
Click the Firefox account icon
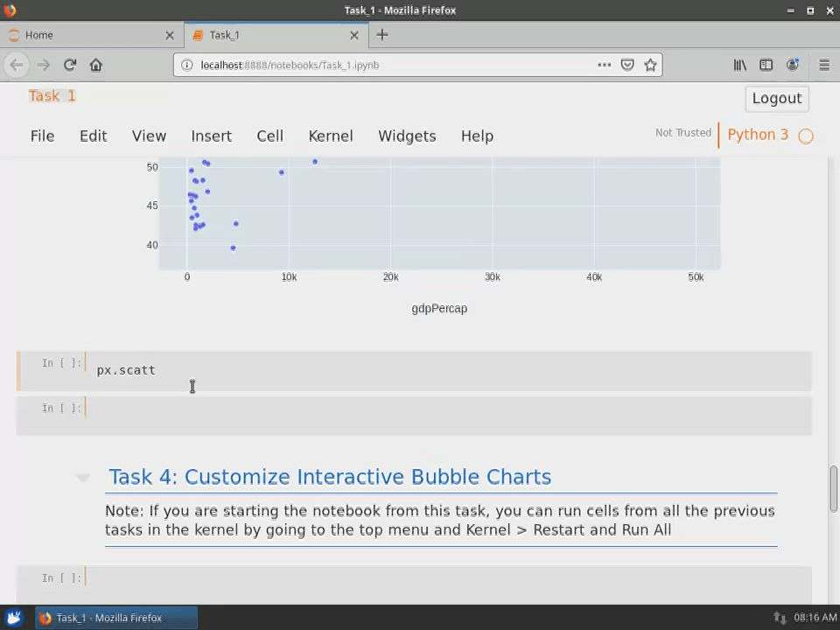point(792,64)
